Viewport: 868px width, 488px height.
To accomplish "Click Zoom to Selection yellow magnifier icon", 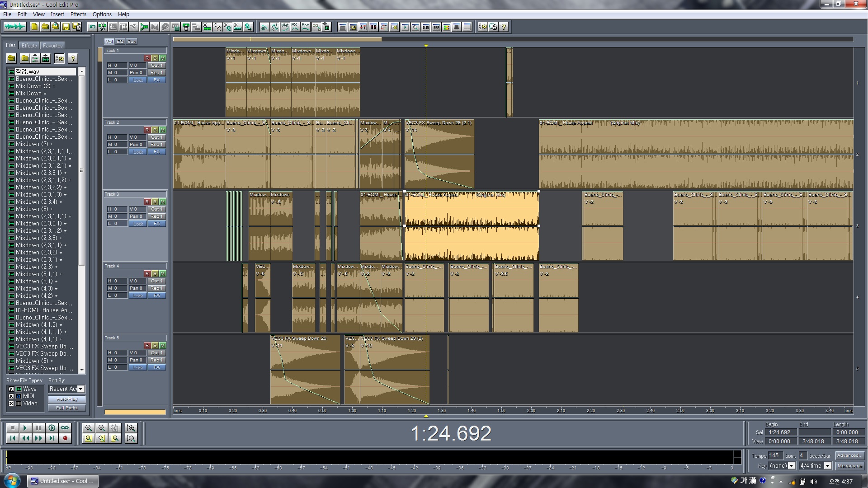I will [x=89, y=438].
